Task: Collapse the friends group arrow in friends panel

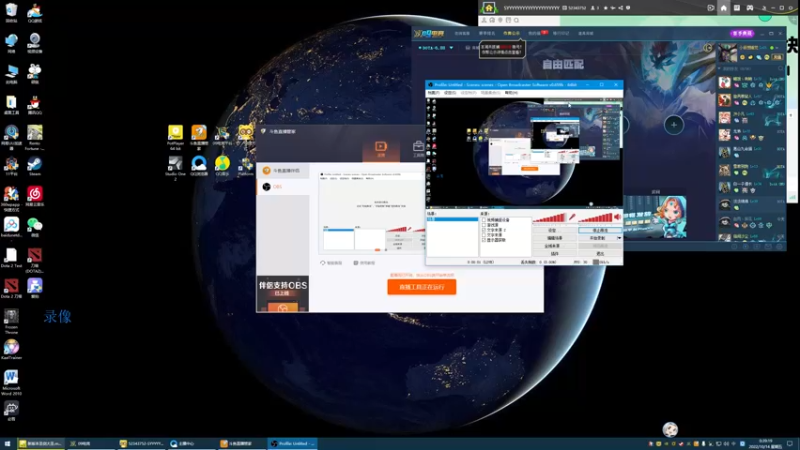Action: (x=720, y=68)
